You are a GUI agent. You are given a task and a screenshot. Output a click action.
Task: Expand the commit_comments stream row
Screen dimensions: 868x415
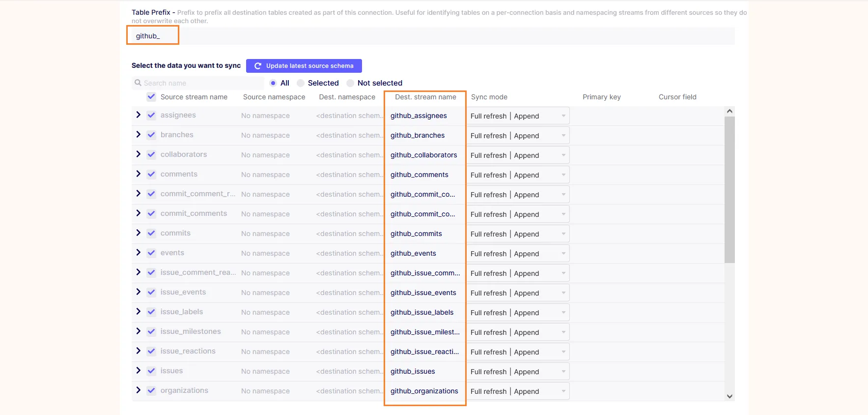[x=138, y=213]
